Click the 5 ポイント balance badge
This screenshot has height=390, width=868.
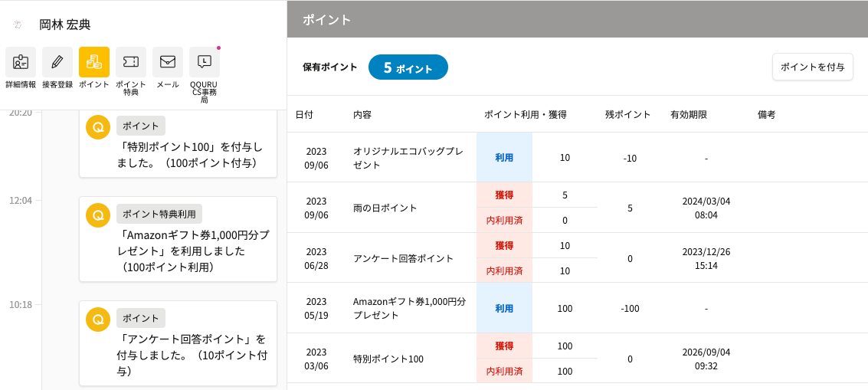(408, 67)
